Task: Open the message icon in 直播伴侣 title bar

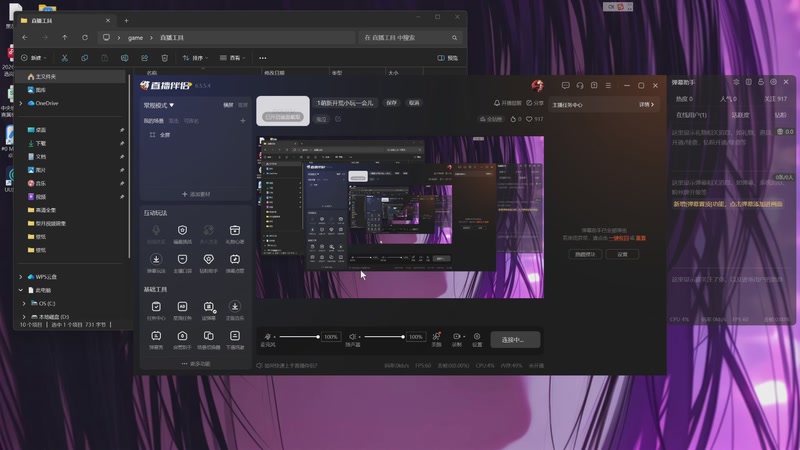Action: (565, 86)
